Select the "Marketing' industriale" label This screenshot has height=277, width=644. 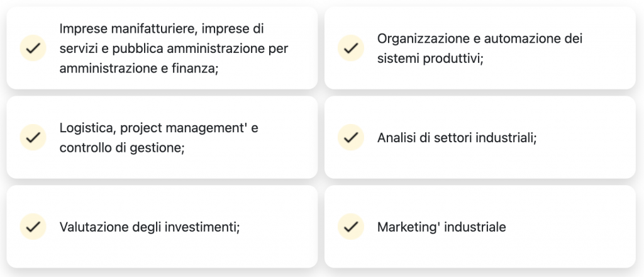(x=441, y=227)
